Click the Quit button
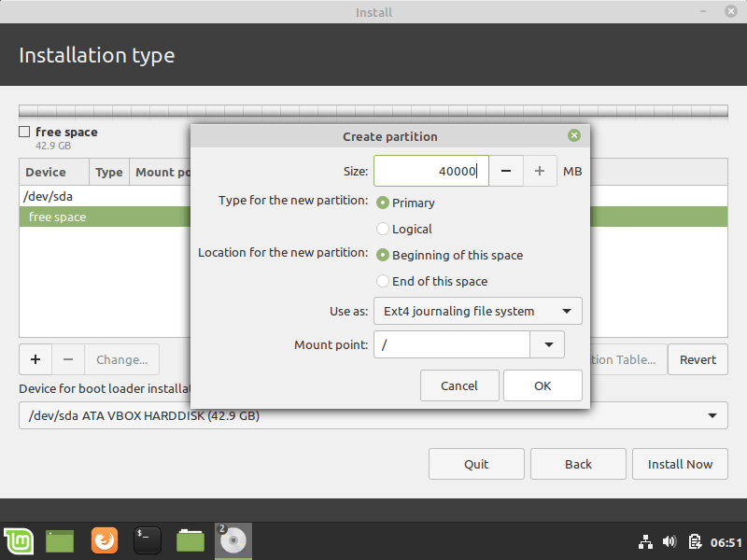The image size is (747, 560). (476, 464)
